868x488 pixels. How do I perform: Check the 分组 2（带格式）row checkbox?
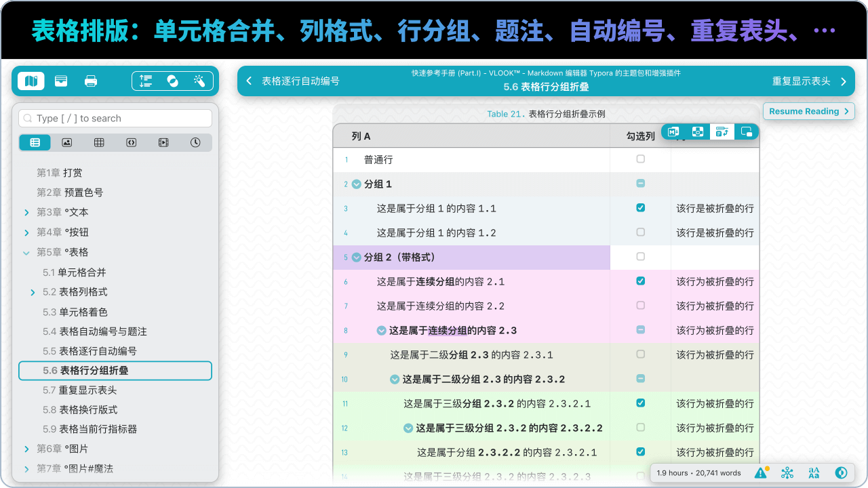[641, 257]
